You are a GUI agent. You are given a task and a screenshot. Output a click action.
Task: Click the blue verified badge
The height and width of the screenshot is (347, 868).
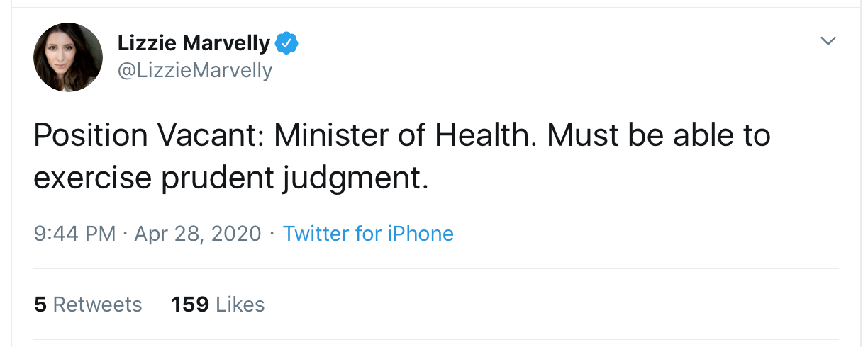(x=286, y=44)
